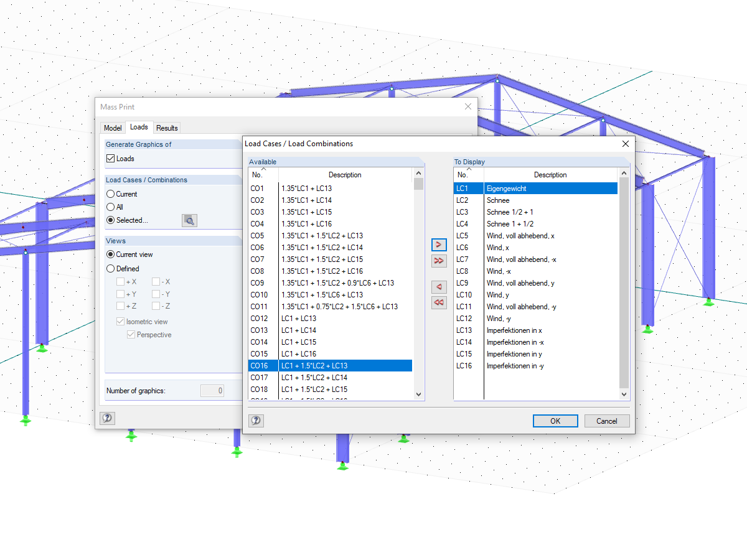Viewport: 747px width, 560px height.
Task: Select LC15 Imperfektionen in y
Action: tap(535, 354)
